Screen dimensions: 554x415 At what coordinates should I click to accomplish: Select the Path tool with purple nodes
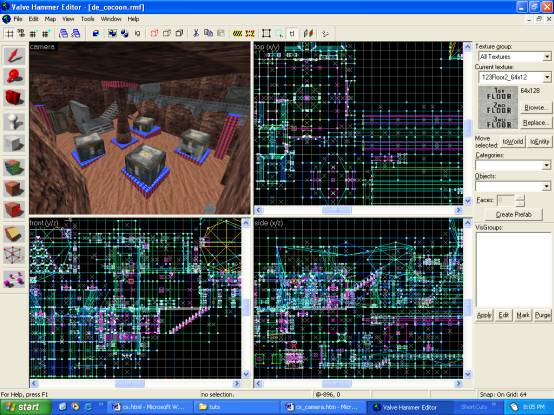(14, 279)
